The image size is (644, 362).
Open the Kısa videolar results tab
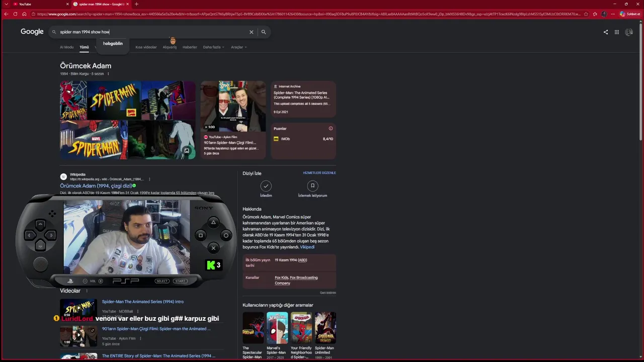146,47
